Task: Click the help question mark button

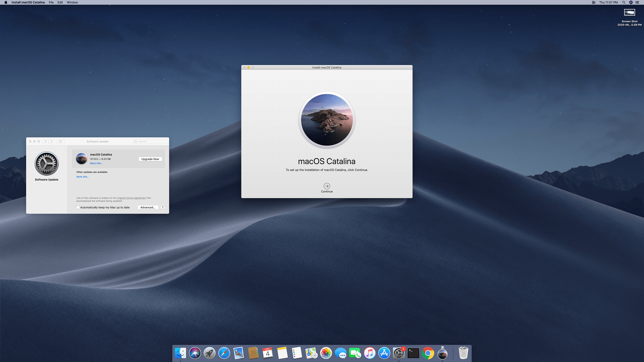Action: click(x=162, y=207)
